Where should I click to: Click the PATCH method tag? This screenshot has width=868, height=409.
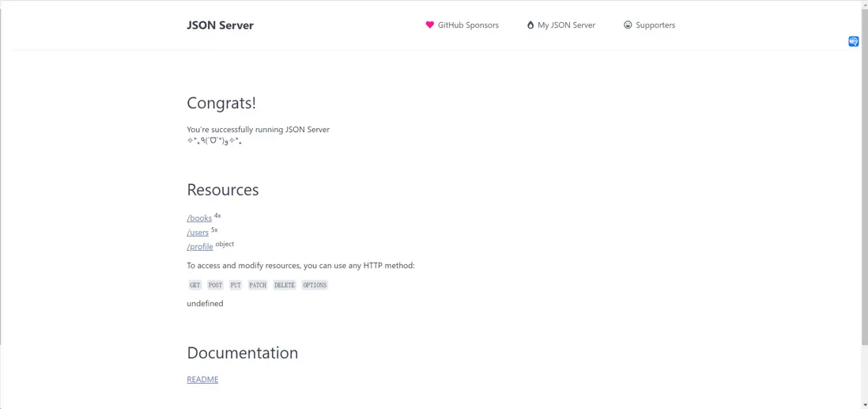click(x=258, y=286)
